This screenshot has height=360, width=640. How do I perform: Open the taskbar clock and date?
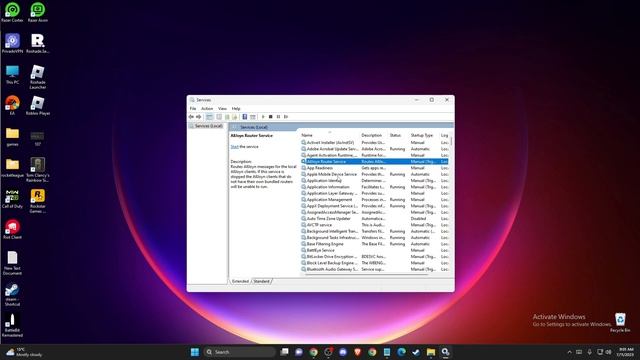click(x=626, y=352)
